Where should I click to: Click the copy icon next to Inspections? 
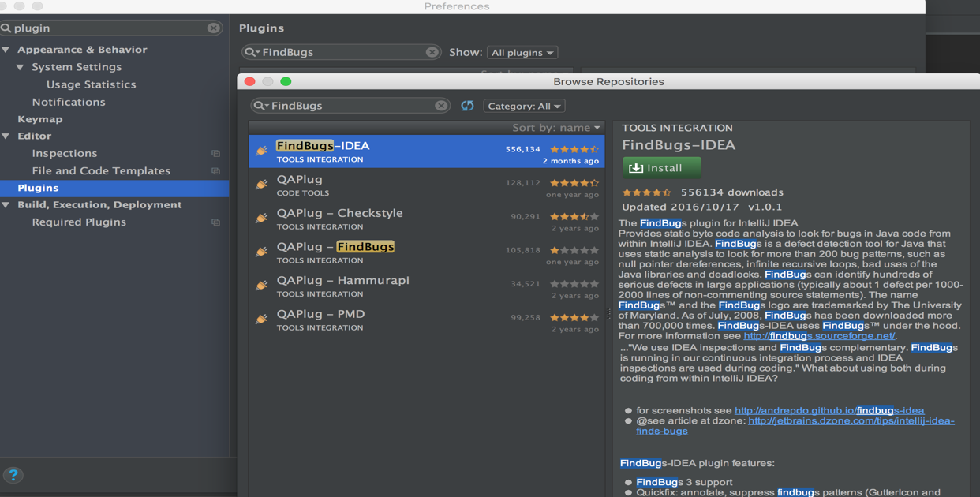tap(215, 154)
